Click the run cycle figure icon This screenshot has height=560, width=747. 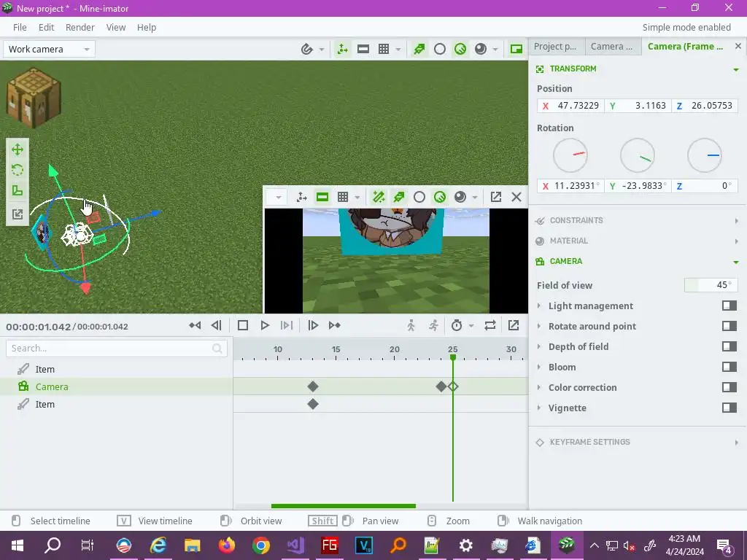tap(433, 325)
